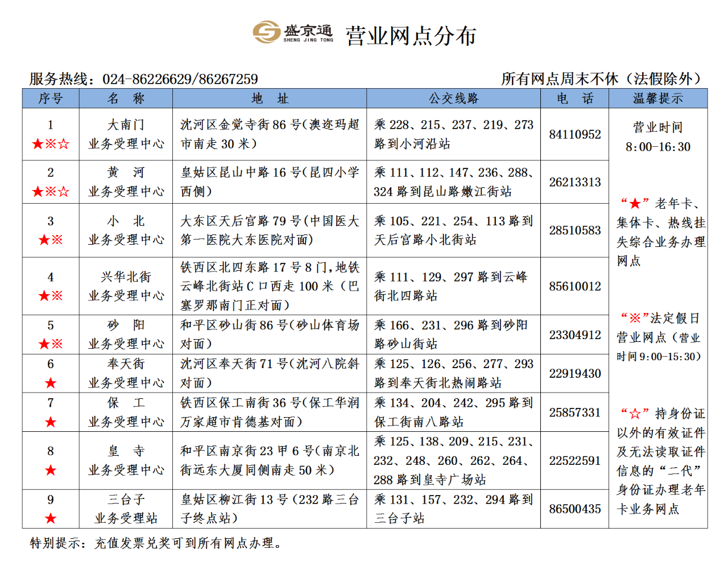Click the red star in row 6
The height and width of the screenshot is (561, 728).
[x=51, y=383]
